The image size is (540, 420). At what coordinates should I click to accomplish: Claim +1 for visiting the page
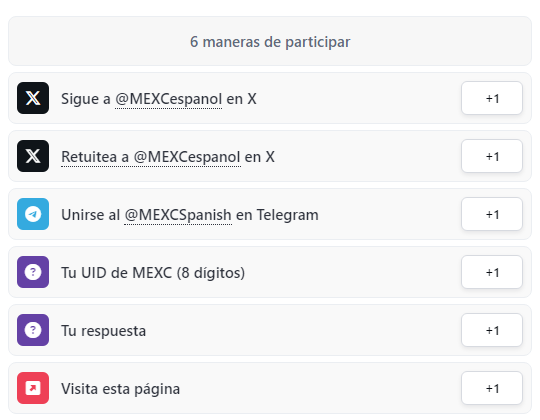click(x=492, y=388)
